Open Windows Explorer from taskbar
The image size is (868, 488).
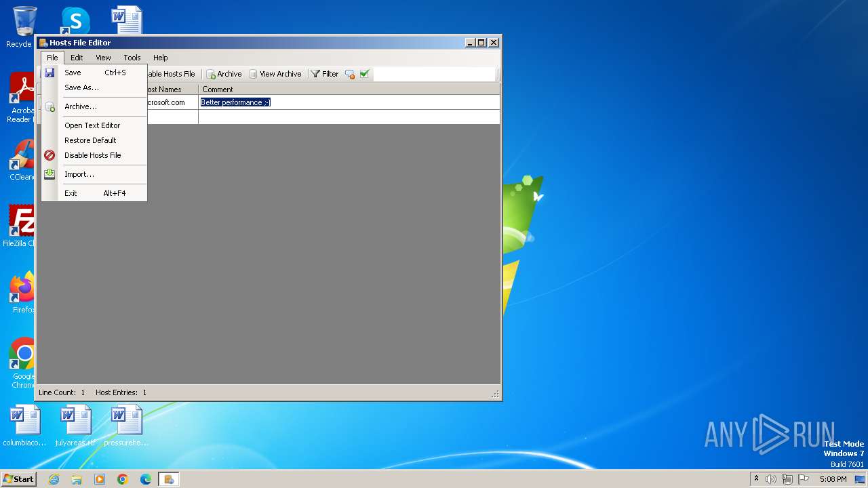click(x=77, y=479)
